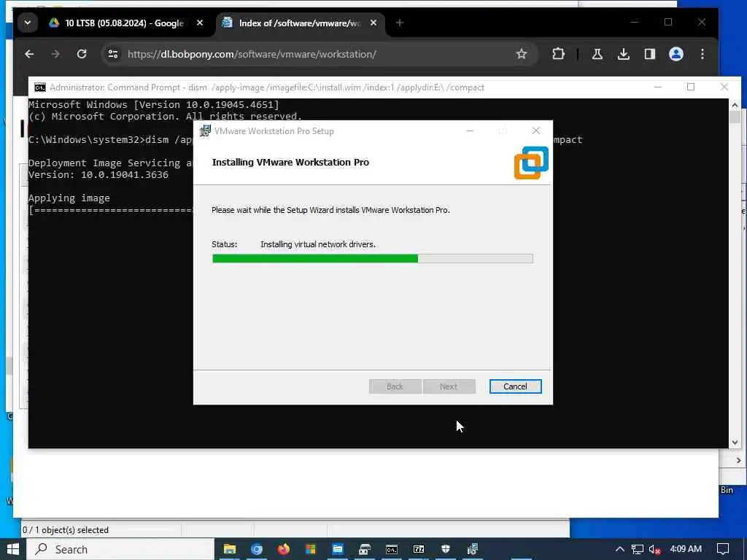The image size is (747, 560).
Task: Close the VMware Workstation Pro Setup dialog
Action: (x=536, y=131)
